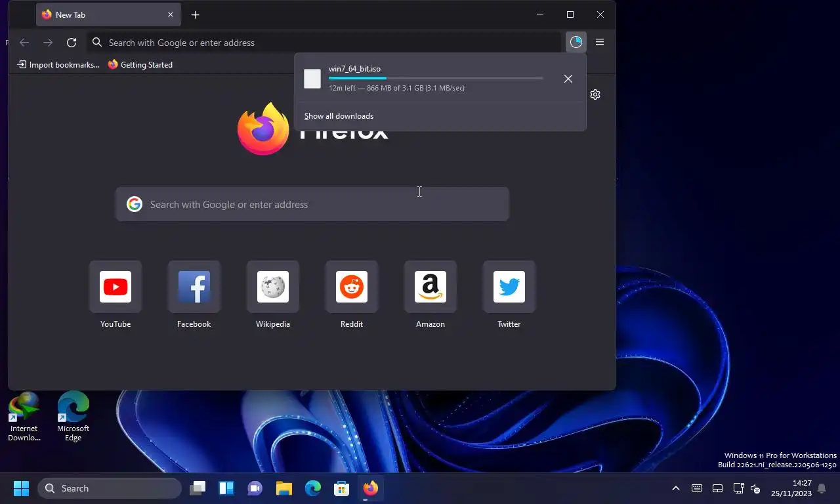Open a new tab with plus button
840x504 pixels.
(x=195, y=14)
